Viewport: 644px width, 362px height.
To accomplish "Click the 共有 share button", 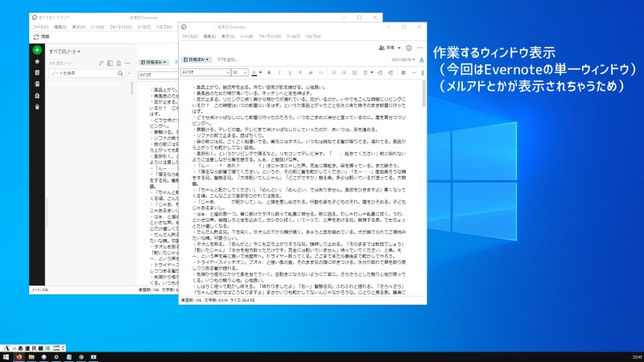I will coord(387,48).
